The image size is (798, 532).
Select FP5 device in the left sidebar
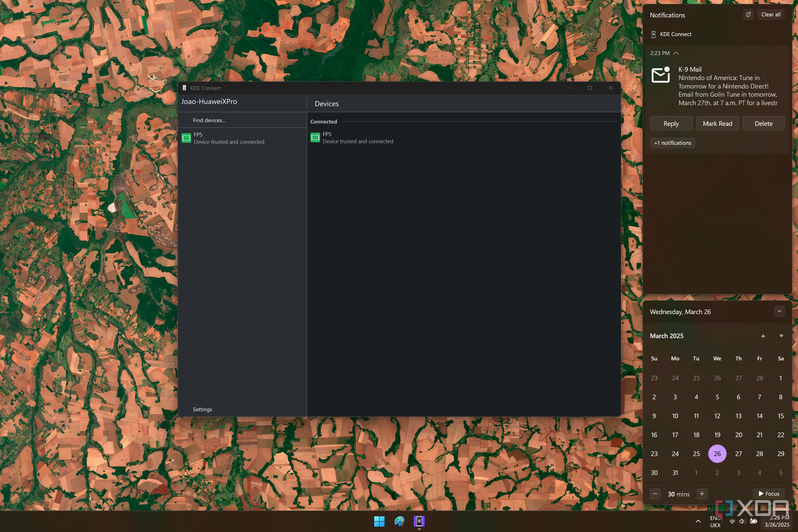click(x=242, y=138)
